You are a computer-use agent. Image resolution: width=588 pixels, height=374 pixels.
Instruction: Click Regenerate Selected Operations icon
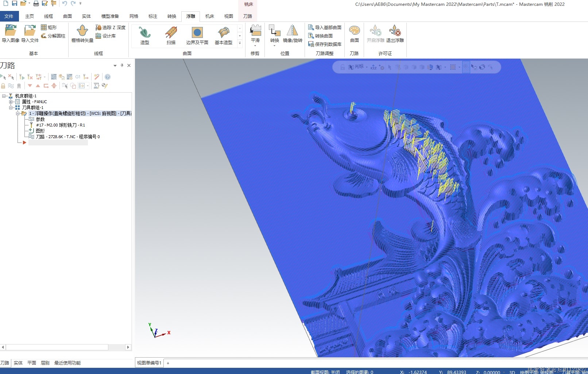(x=22, y=77)
